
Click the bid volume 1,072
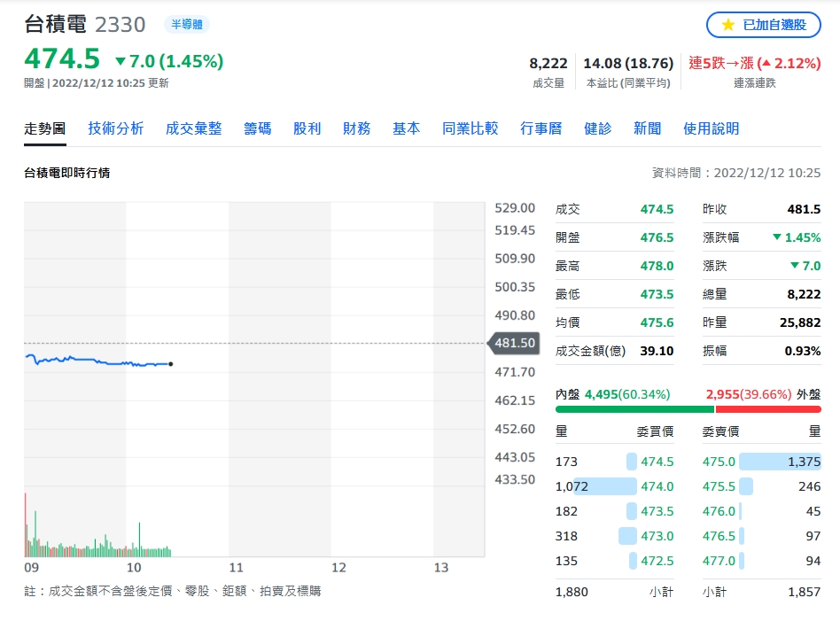pos(572,486)
